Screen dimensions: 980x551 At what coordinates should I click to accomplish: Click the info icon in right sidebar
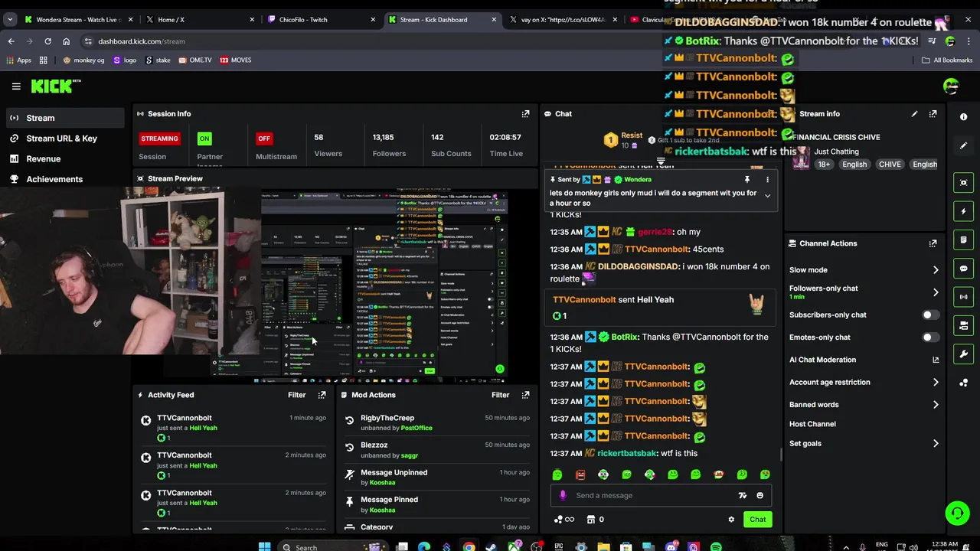tap(964, 117)
